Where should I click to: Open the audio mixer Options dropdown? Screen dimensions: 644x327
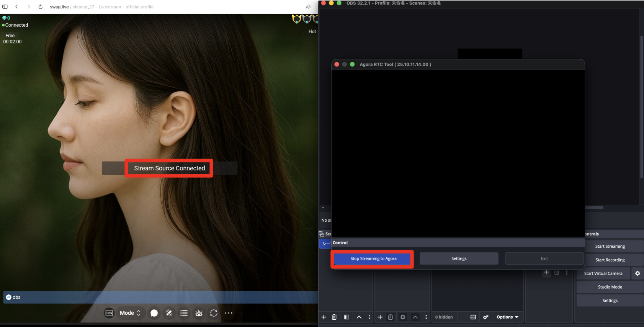click(507, 317)
